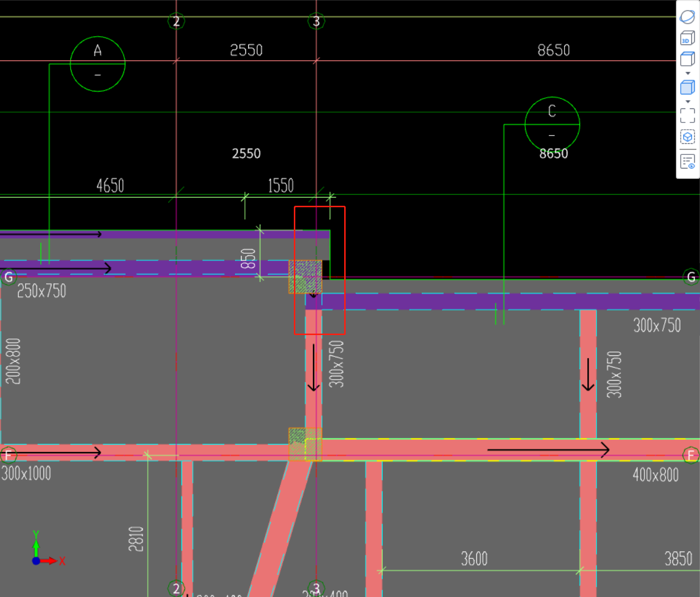
Task: Select the vertical pink beam with right arrow-down
Action: tap(588, 374)
